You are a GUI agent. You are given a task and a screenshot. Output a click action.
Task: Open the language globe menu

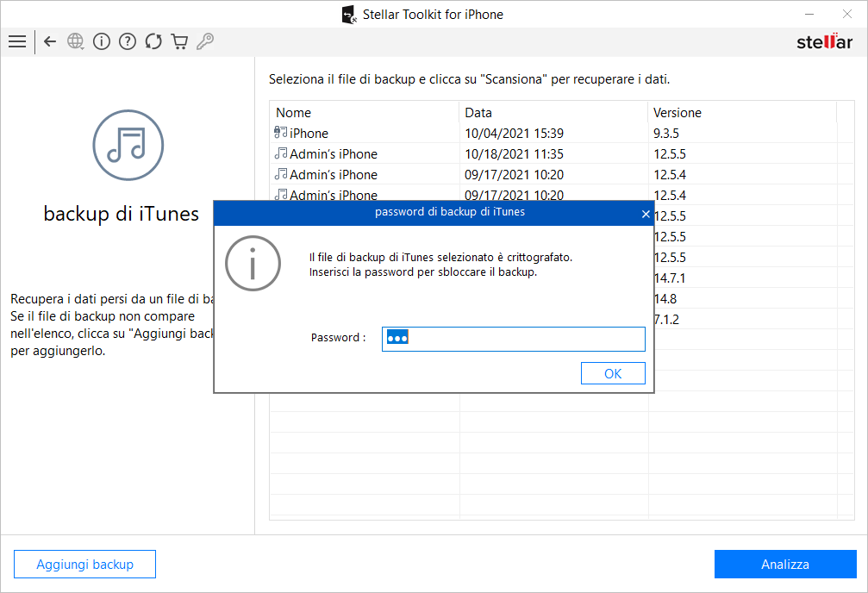[x=75, y=41]
